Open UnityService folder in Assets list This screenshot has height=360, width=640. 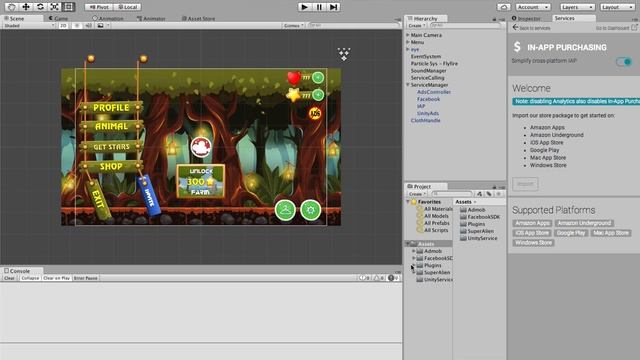pyautogui.click(x=478, y=238)
